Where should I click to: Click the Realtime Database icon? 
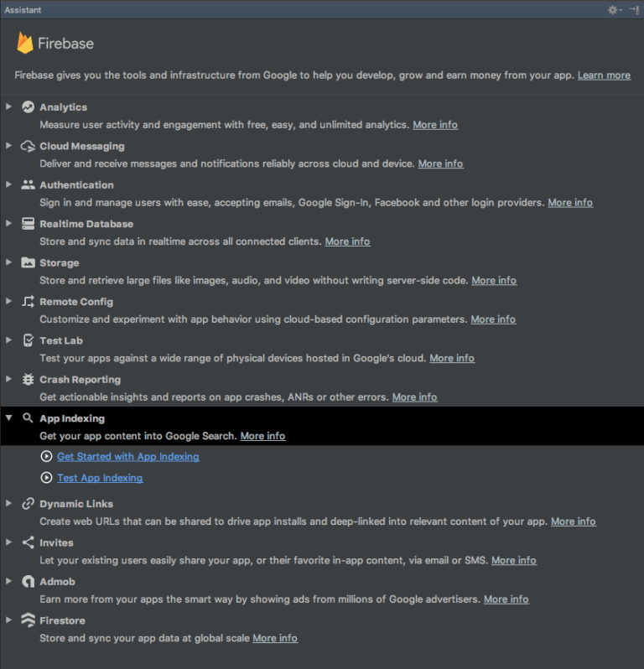tap(29, 224)
